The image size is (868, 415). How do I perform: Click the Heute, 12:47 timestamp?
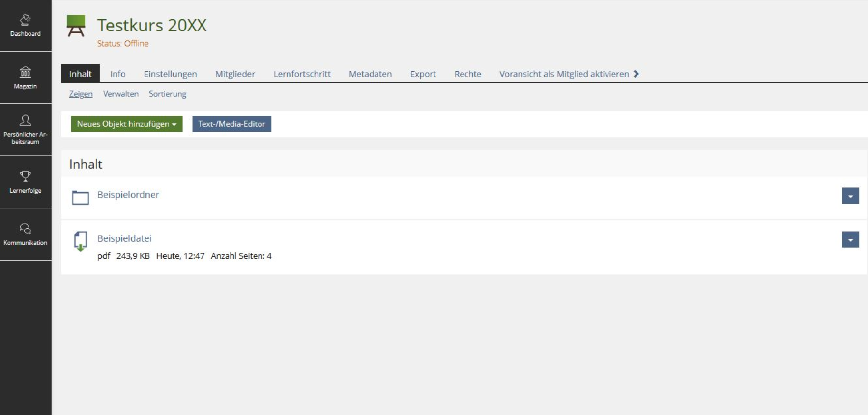tap(180, 256)
